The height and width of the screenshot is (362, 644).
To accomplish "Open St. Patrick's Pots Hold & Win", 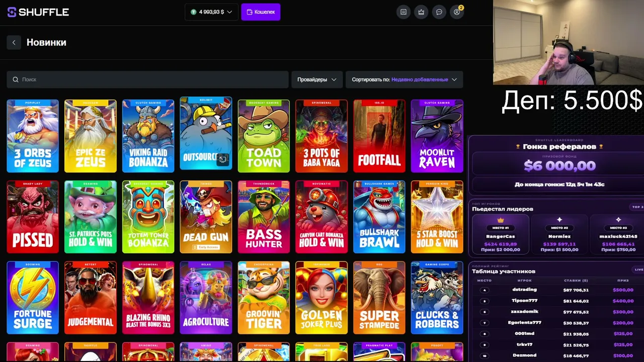I will tap(91, 217).
